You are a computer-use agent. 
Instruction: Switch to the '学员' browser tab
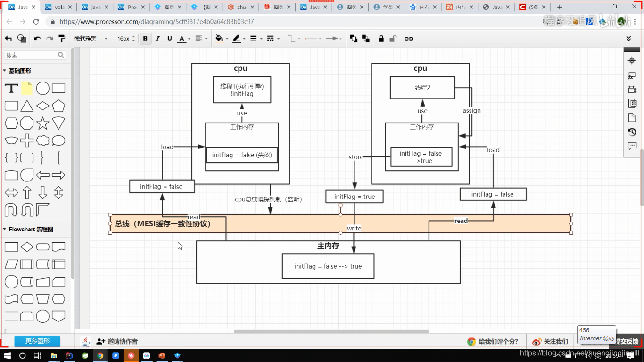(x=387, y=7)
